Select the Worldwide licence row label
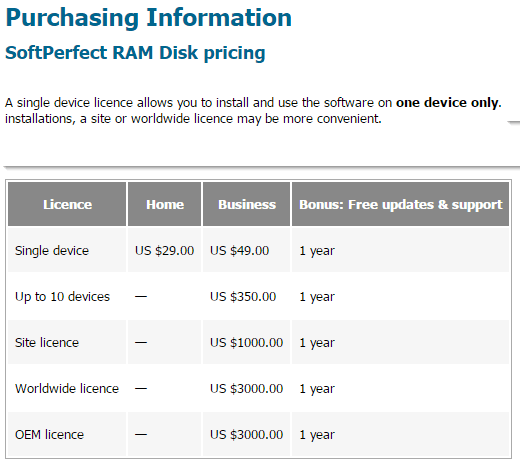The width and height of the screenshot is (520, 462). pyautogui.click(x=67, y=389)
